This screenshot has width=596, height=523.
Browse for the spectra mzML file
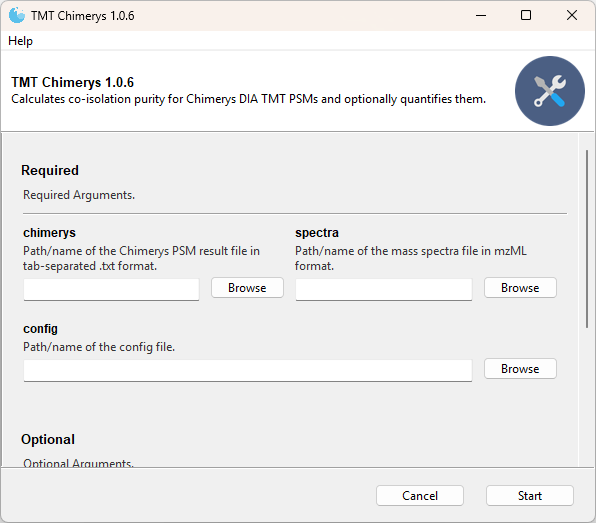520,288
